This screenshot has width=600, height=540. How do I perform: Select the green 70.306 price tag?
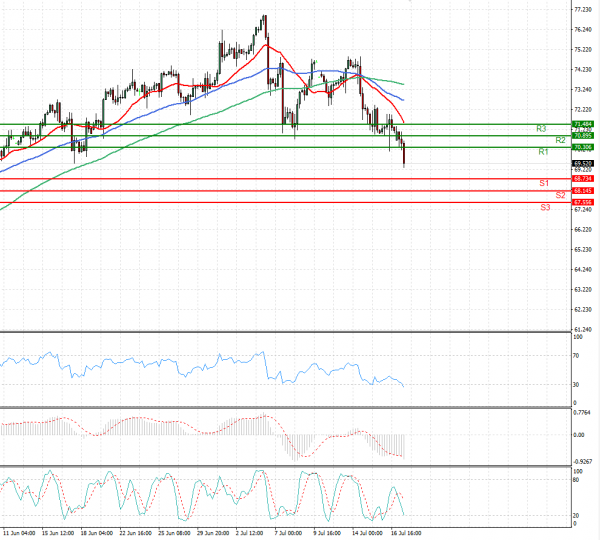[x=583, y=147]
